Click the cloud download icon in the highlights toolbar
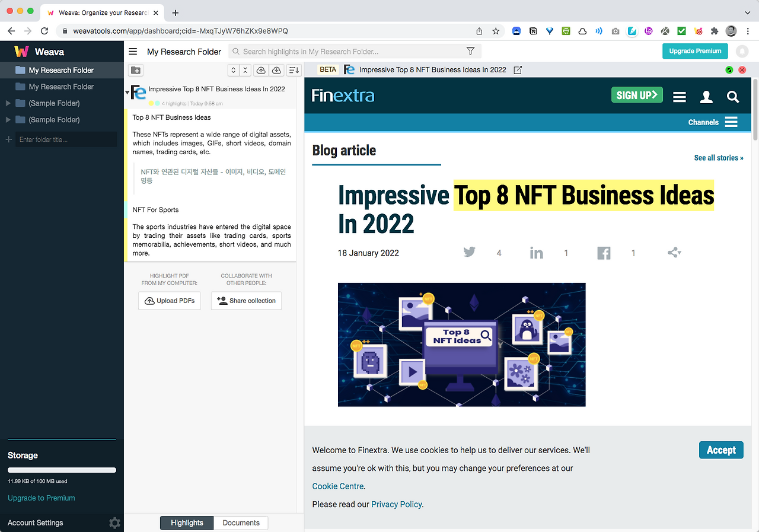The height and width of the screenshot is (532, 759). [276, 70]
